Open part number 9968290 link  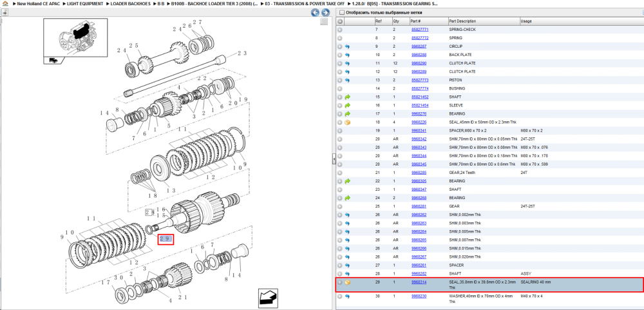[419, 63]
